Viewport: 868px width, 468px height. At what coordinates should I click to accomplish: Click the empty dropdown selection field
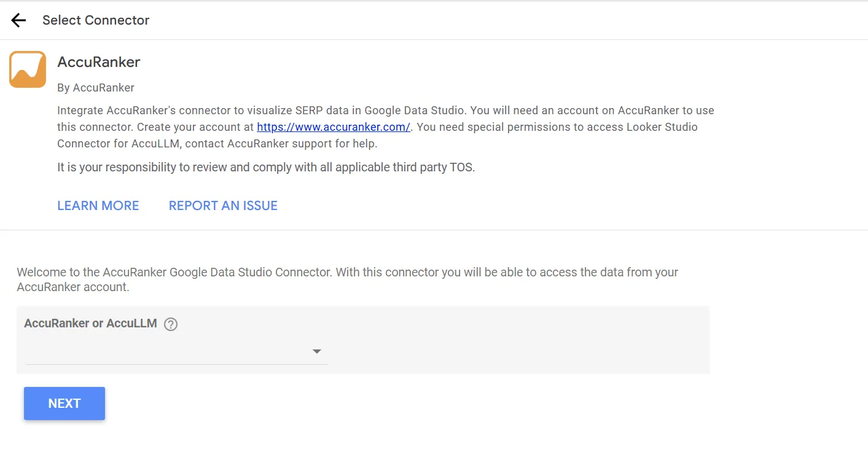click(x=166, y=352)
